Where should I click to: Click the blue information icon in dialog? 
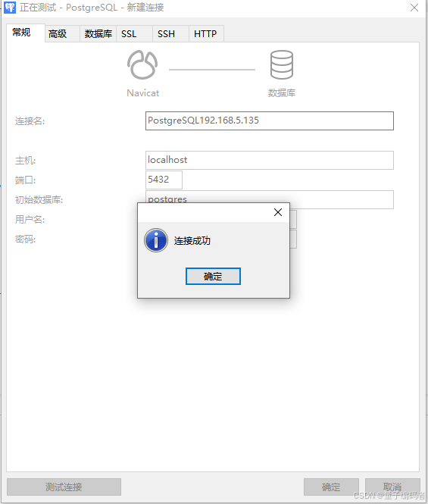(x=156, y=240)
